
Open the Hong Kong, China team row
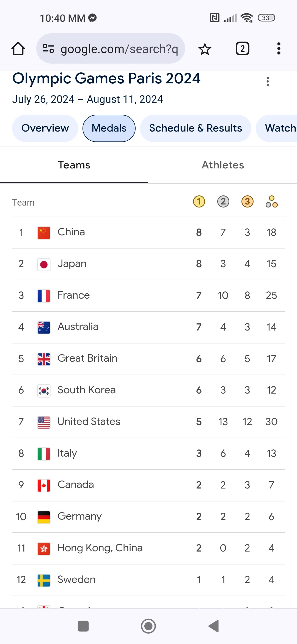coord(148,548)
